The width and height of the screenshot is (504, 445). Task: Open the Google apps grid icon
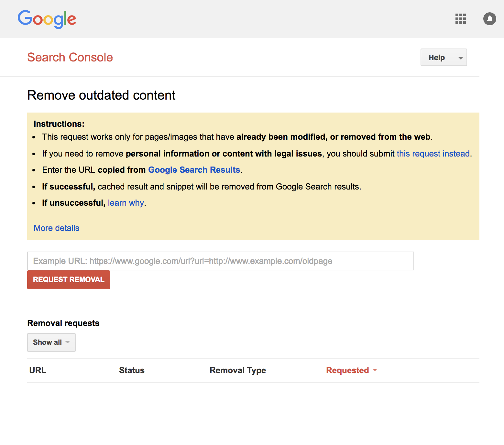click(x=460, y=19)
